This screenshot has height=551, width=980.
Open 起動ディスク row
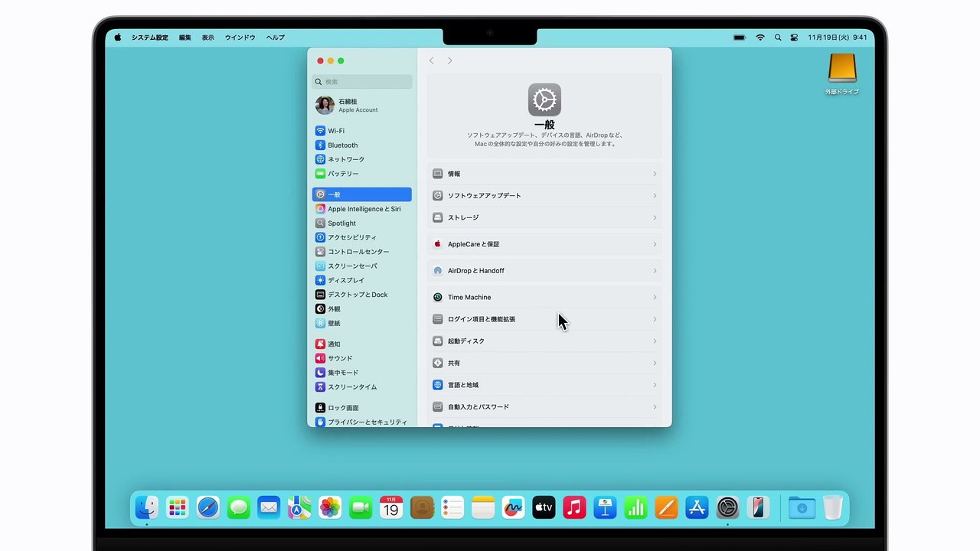pos(544,341)
